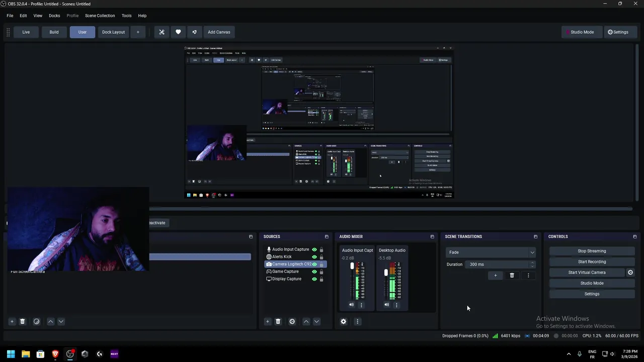Mute the Desktop Audio channel

[386, 305]
